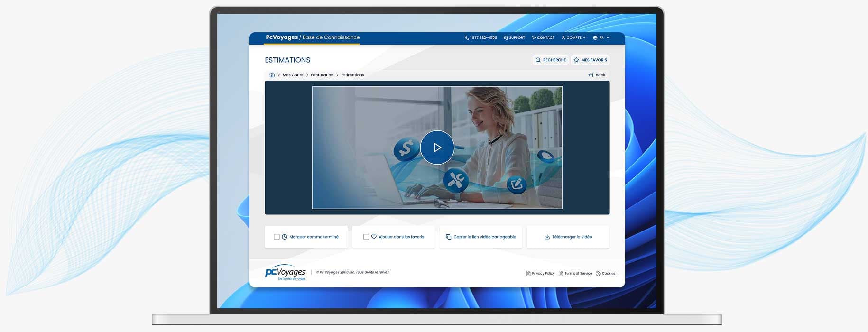Click the clock icon beside Marquer comme terminé
Screen dimensions: 868x332
pos(285,237)
